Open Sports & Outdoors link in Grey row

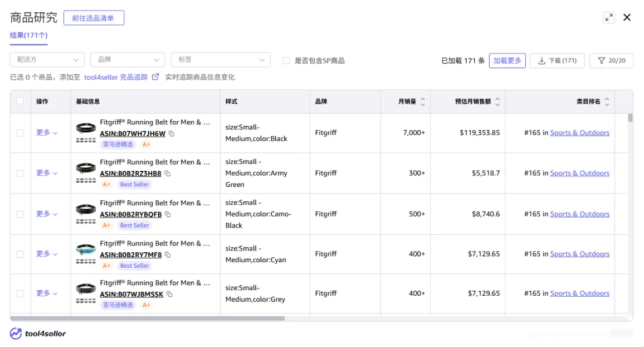click(x=579, y=293)
